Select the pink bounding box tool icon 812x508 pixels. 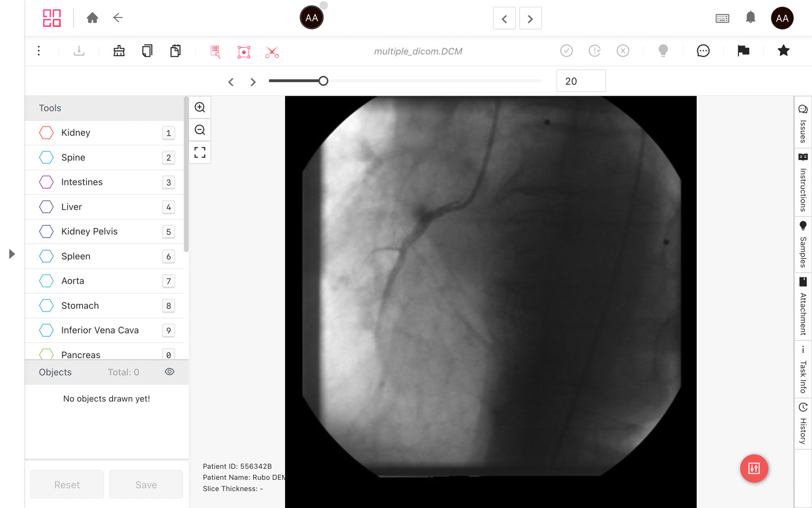(244, 51)
